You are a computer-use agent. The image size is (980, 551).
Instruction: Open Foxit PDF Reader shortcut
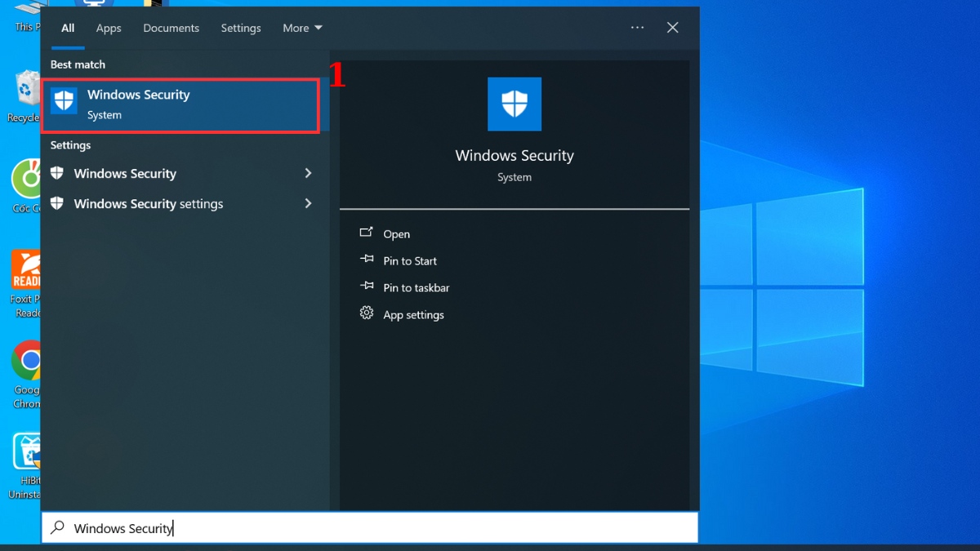pos(24,269)
